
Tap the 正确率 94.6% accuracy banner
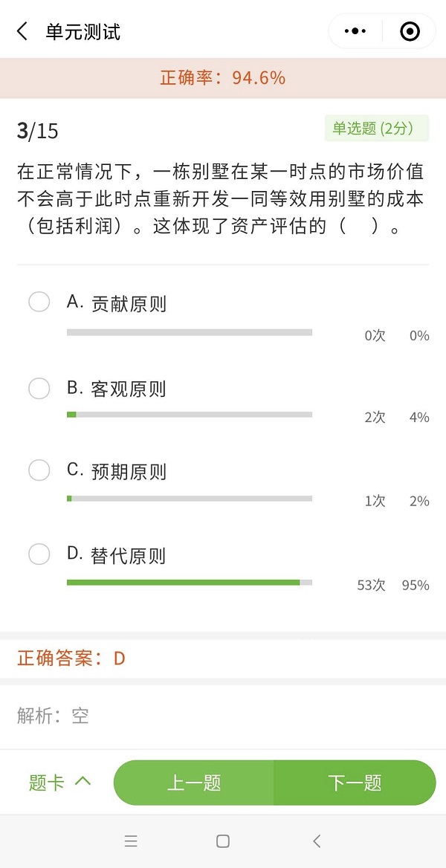[x=223, y=78]
